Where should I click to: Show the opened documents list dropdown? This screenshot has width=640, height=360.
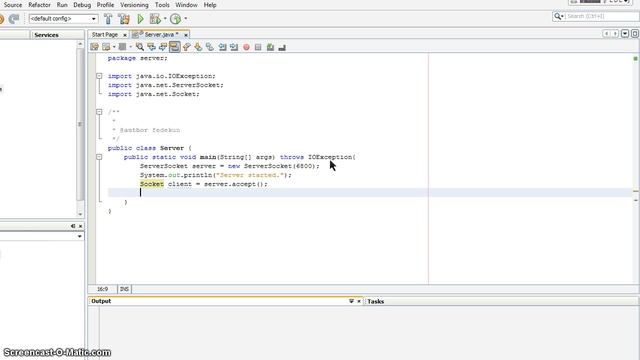[625, 34]
